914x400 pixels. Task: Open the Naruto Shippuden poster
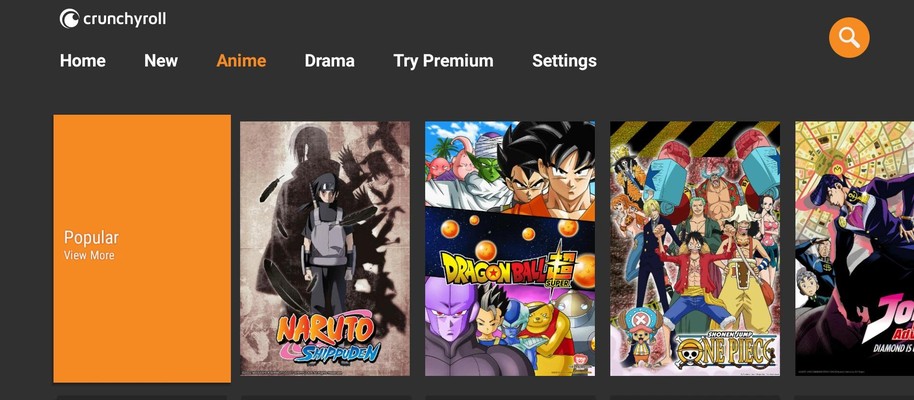point(325,248)
